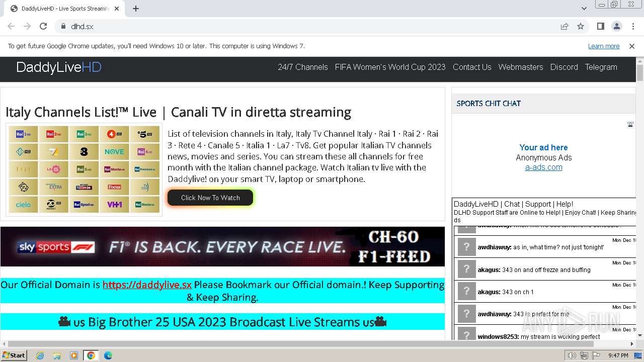Select the Rai 2 HD channel logo

pos(53,134)
